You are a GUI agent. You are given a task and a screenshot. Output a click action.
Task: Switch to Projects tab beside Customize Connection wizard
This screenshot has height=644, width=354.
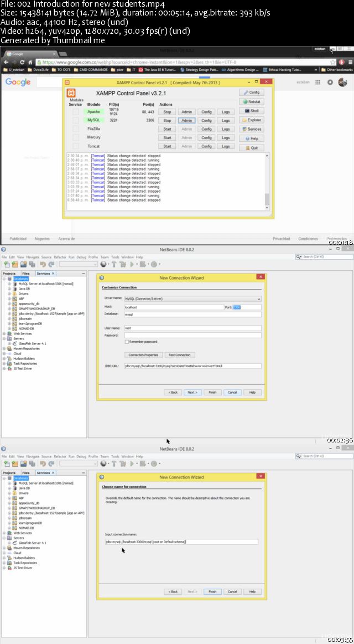coord(9,273)
